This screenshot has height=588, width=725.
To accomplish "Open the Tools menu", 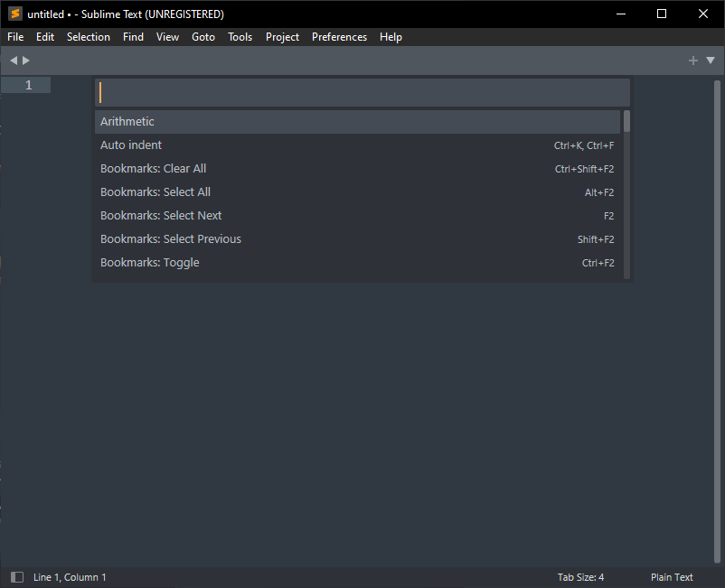I will (240, 37).
